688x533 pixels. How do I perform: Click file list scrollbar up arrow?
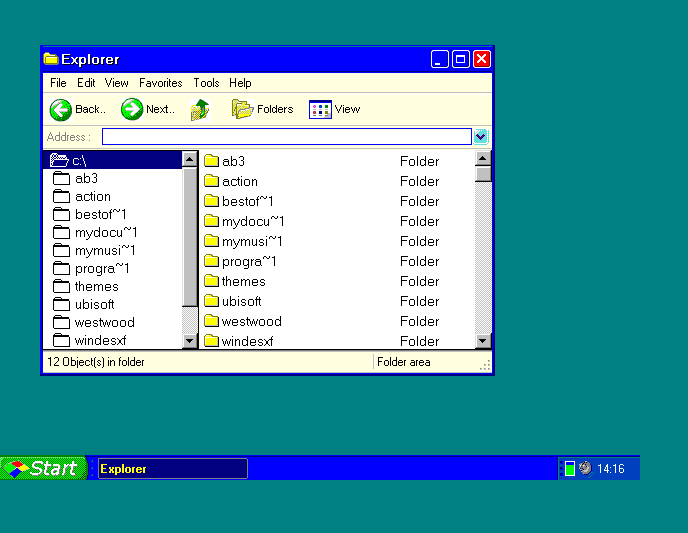(x=483, y=158)
